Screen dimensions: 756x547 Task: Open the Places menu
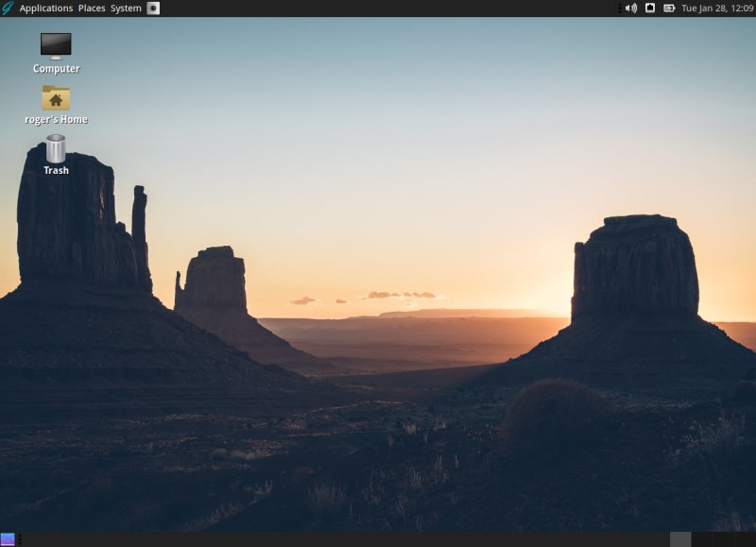click(x=92, y=8)
